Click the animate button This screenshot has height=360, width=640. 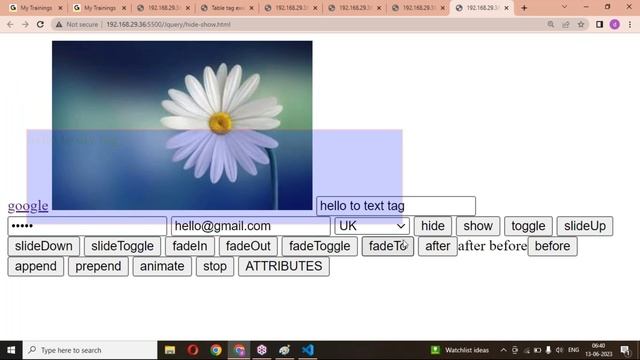pos(162,267)
